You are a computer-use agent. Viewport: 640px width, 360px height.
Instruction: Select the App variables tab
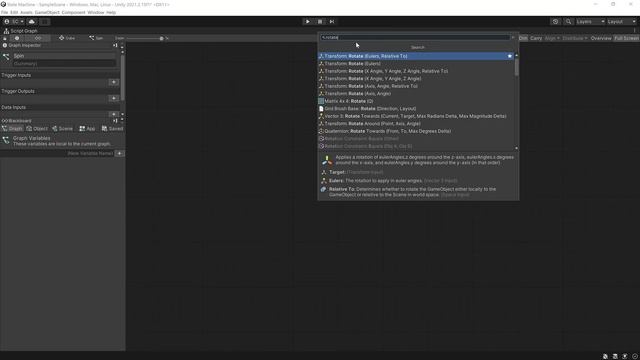[87, 129]
